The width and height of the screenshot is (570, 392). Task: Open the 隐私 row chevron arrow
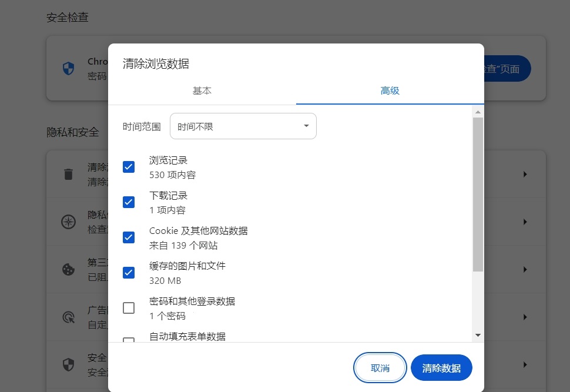(x=525, y=222)
